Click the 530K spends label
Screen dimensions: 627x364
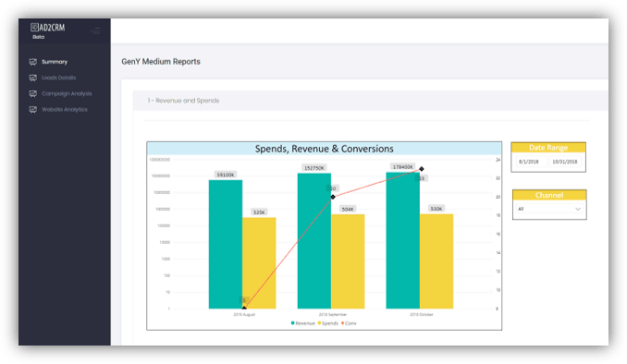436,209
